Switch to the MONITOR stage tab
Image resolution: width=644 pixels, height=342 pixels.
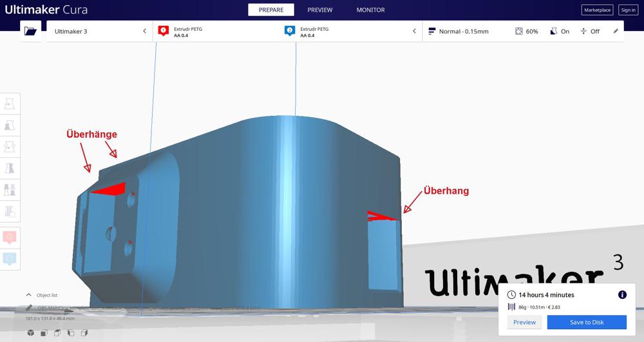click(x=370, y=10)
